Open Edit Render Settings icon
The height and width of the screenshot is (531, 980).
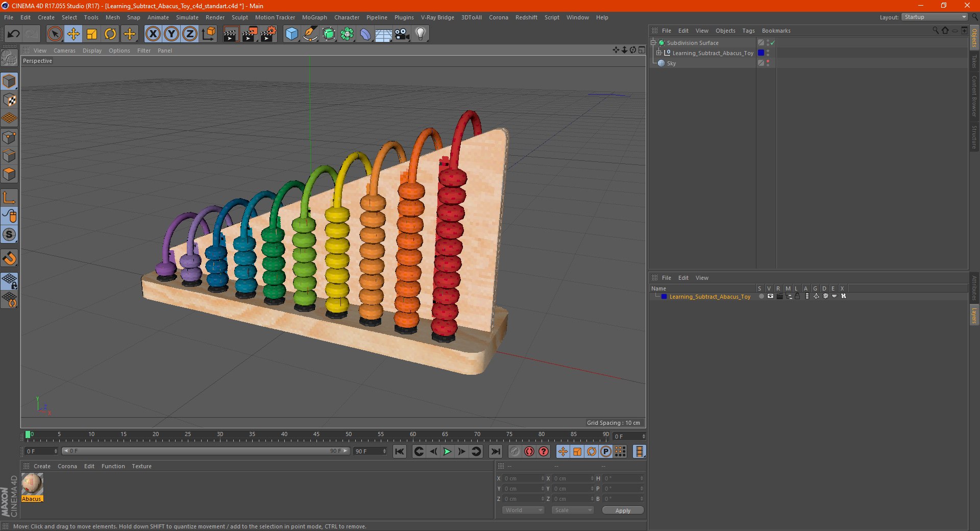coord(268,34)
